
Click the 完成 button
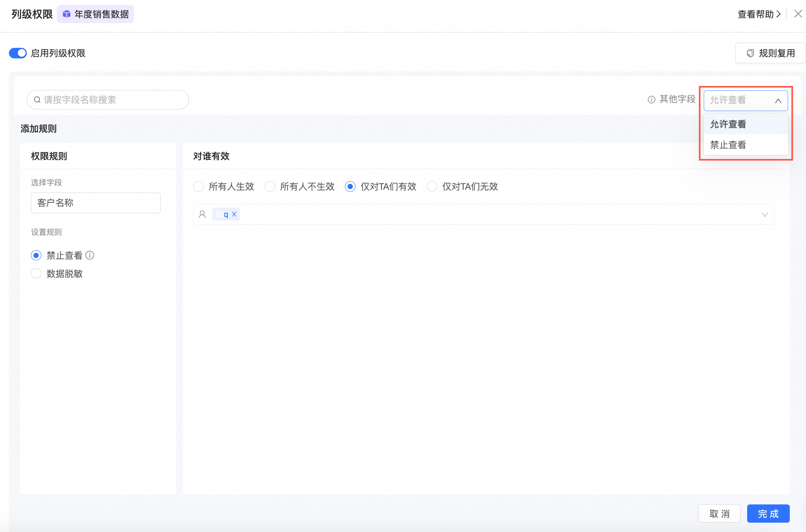click(768, 514)
